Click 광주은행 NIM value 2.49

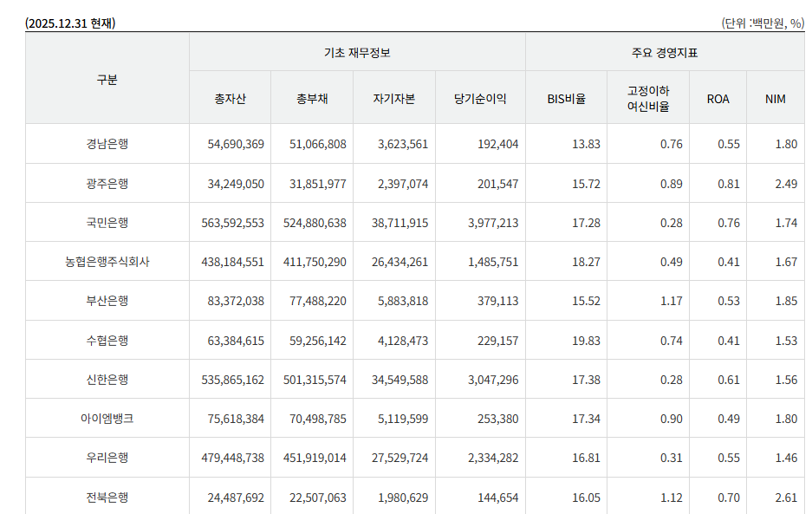click(786, 184)
